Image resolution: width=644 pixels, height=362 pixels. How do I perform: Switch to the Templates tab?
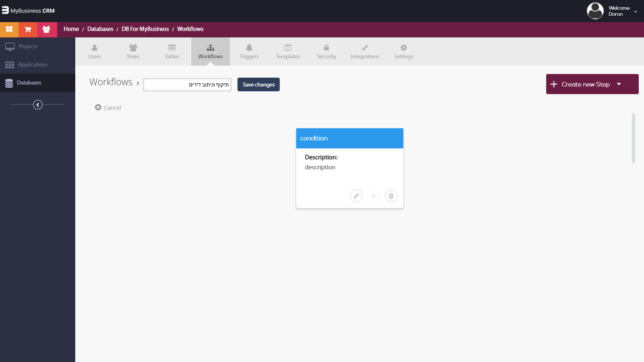(x=288, y=51)
